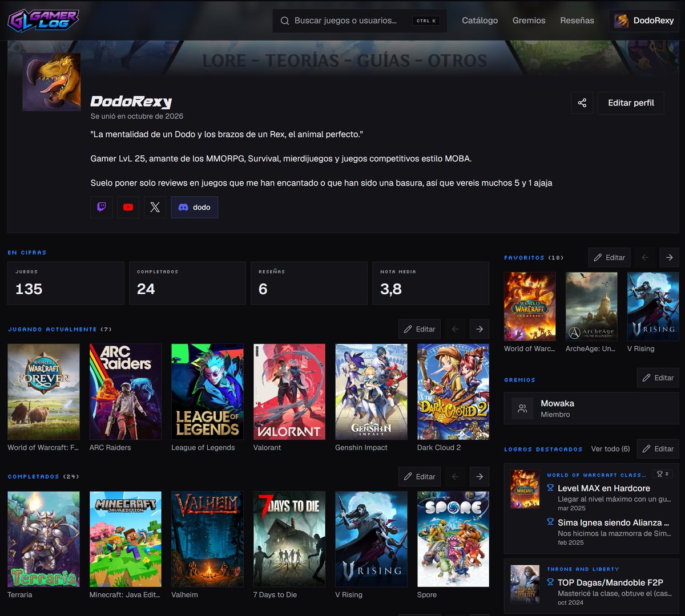Open the Genshin Impact cover

point(371,392)
